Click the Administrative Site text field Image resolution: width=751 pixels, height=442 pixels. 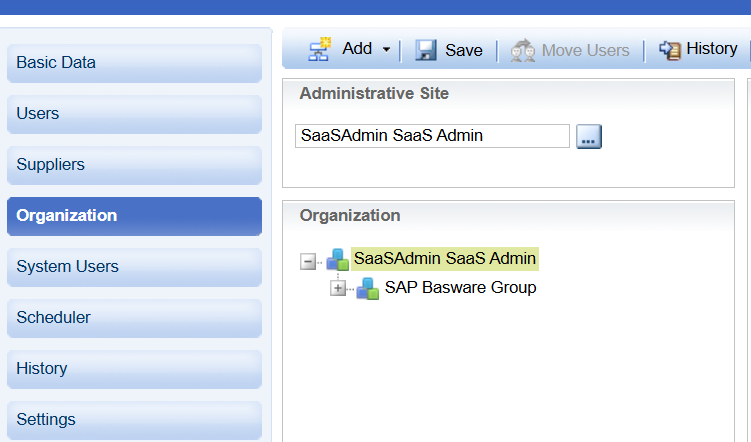(432, 136)
